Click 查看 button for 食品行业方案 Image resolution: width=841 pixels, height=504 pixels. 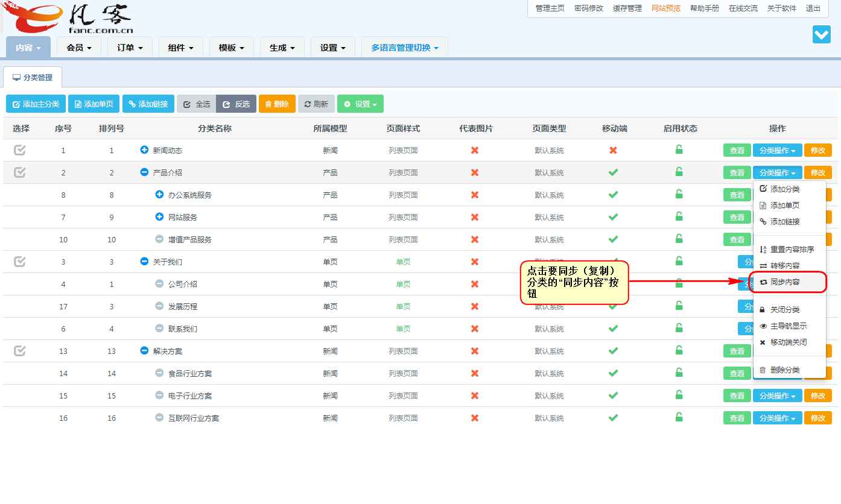coord(737,373)
